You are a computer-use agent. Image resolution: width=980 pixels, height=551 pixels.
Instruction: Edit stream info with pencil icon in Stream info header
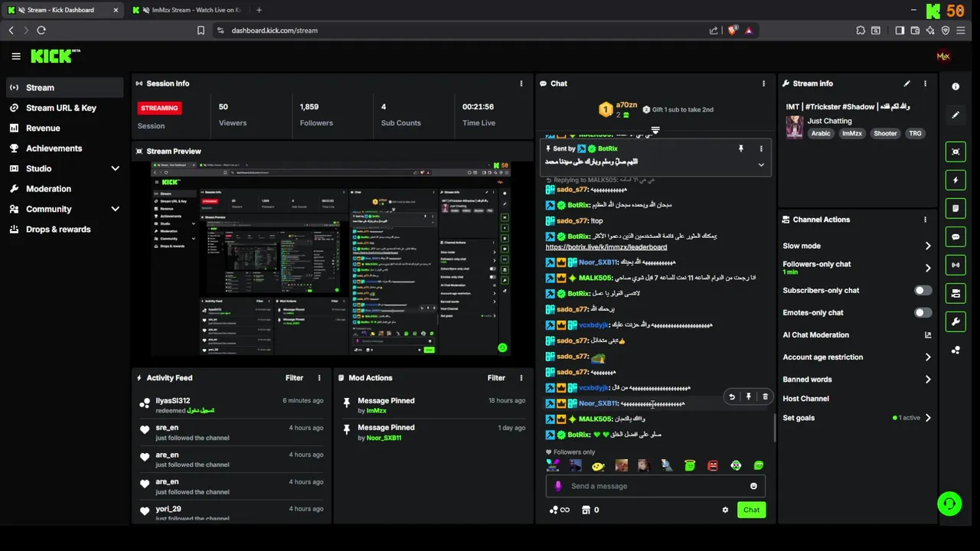tap(907, 83)
